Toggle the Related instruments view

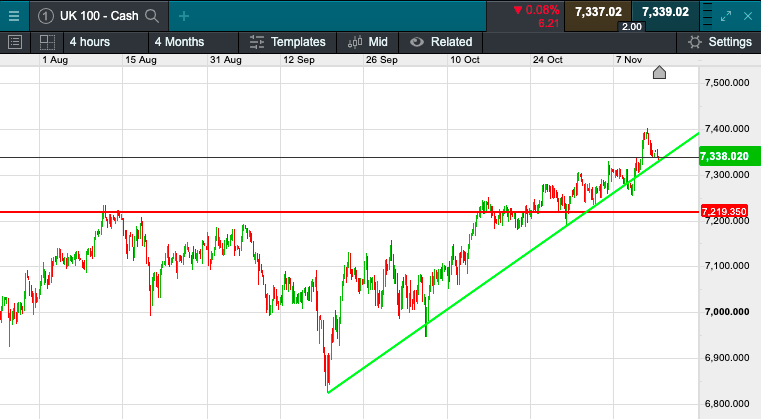(441, 42)
